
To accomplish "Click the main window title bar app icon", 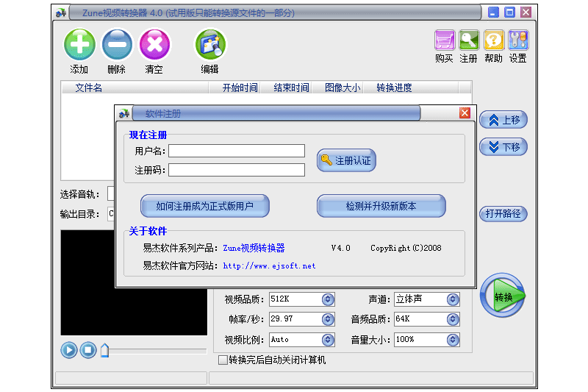I will [61, 13].
